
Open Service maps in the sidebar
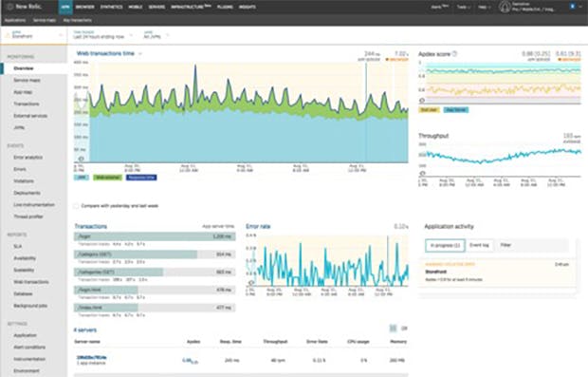click(27, 81)
